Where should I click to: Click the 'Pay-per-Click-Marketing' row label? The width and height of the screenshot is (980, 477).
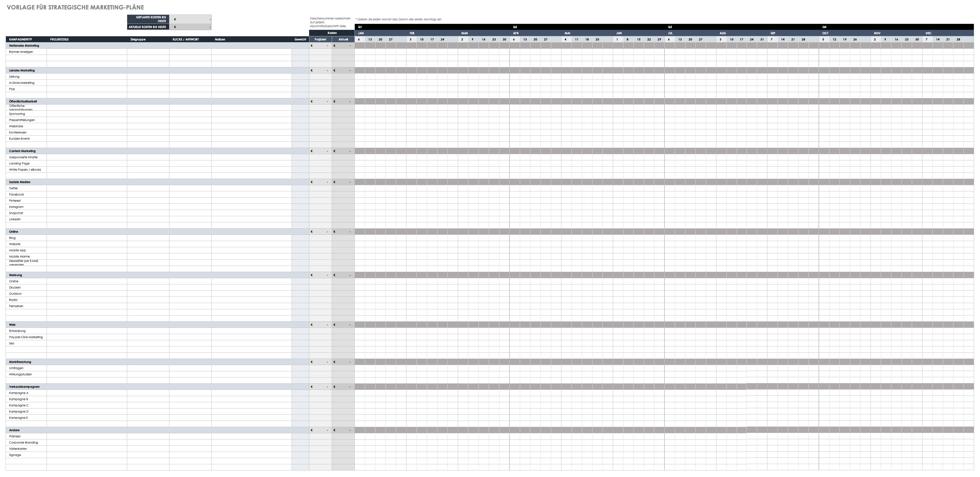point(26,337)
